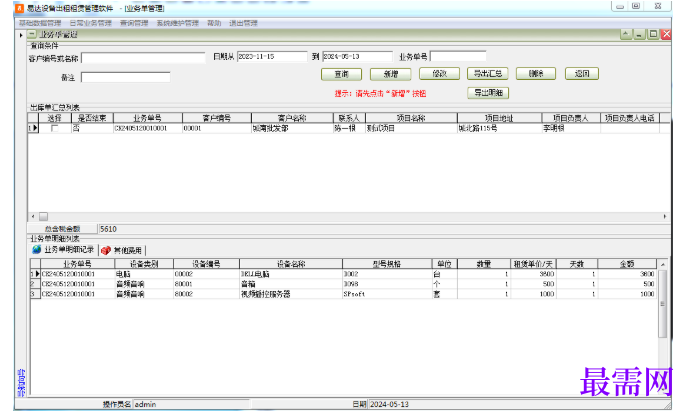Select cell 城北路115号
692x413 pixels.
click(500, 128)
